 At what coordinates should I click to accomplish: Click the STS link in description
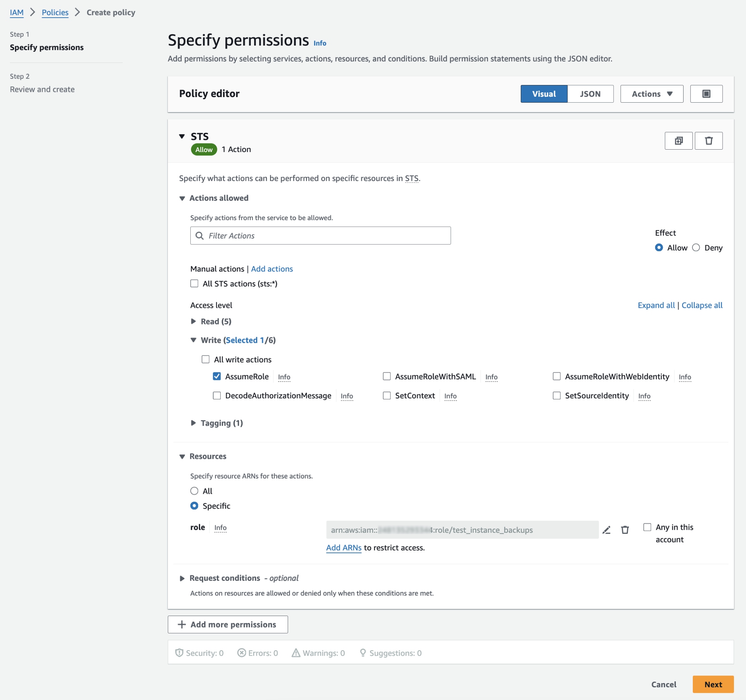tap(411, 178)
